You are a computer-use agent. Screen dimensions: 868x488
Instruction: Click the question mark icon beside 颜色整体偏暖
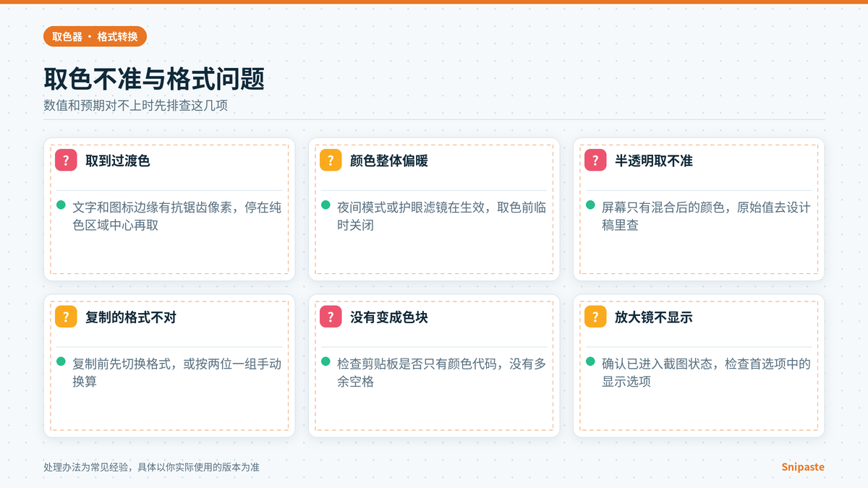tap(331, 160)
